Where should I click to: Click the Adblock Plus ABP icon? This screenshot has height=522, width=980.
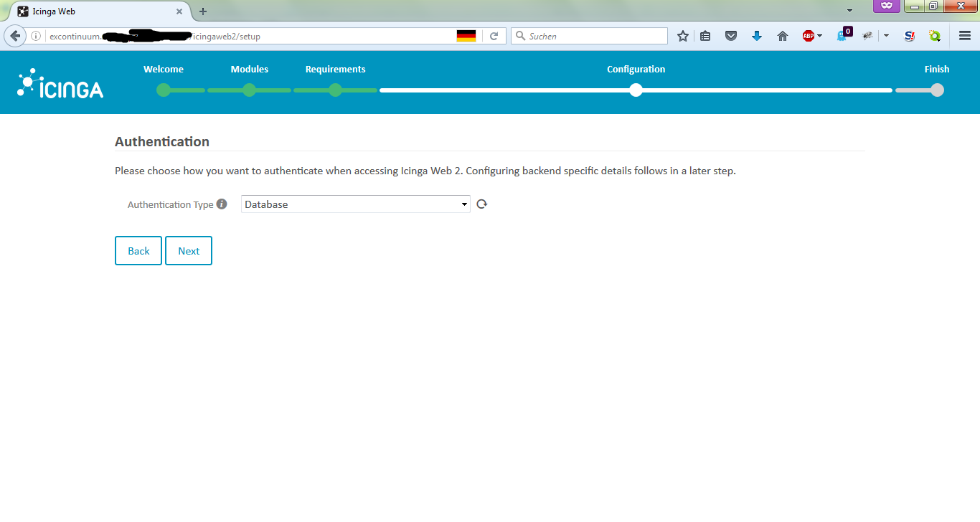click(809, 36)
